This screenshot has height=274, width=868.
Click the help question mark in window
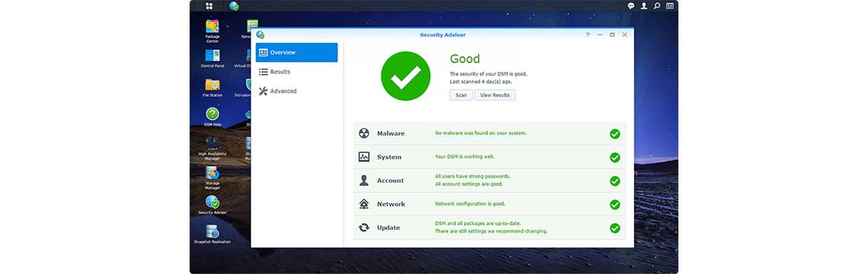pos(587,34)
